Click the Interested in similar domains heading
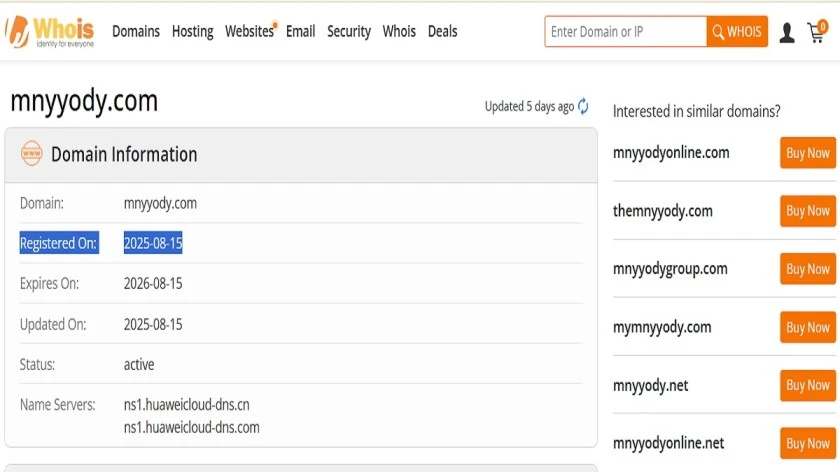Image resolution: width=840 pixels, height=472 pixels. coord(696,111)
